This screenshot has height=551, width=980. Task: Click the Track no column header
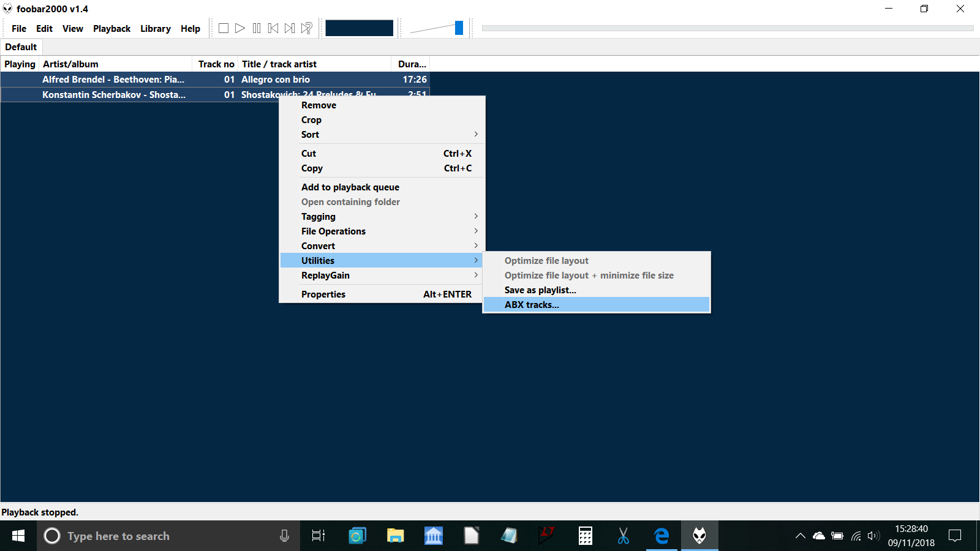tap(215, 64)
